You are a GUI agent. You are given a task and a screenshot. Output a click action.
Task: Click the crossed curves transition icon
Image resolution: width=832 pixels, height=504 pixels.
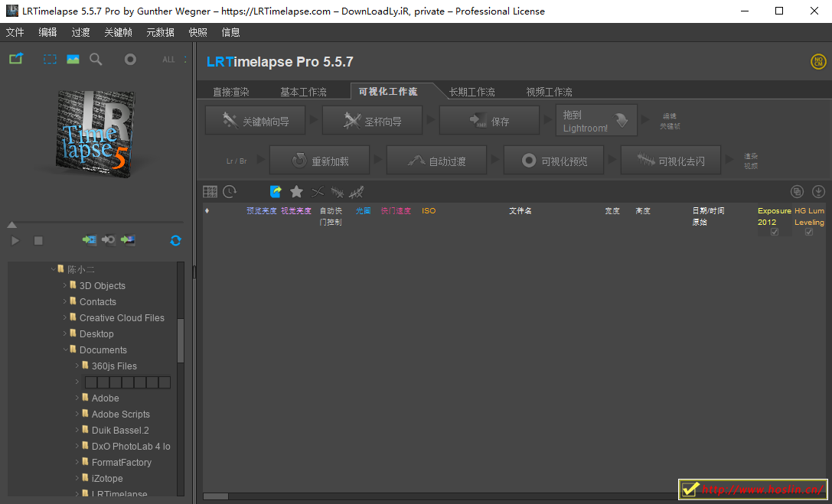[x=318, y=191]
